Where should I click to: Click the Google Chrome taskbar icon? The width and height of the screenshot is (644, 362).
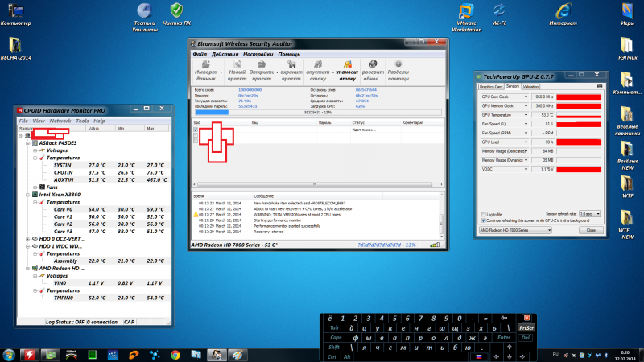pyautogui.click(x=175, y=355)
